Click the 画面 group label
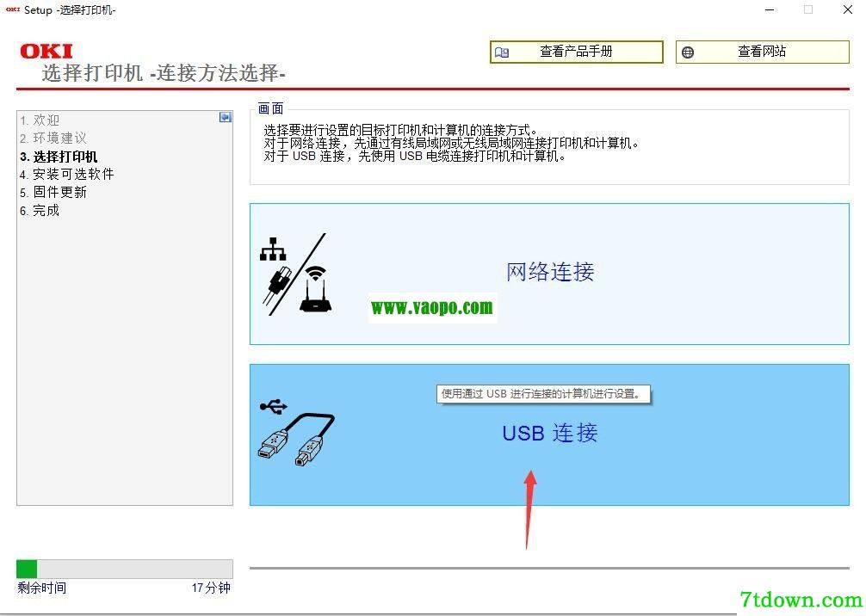This screenshot has width=866, height=616. click(x=270, y=108)
